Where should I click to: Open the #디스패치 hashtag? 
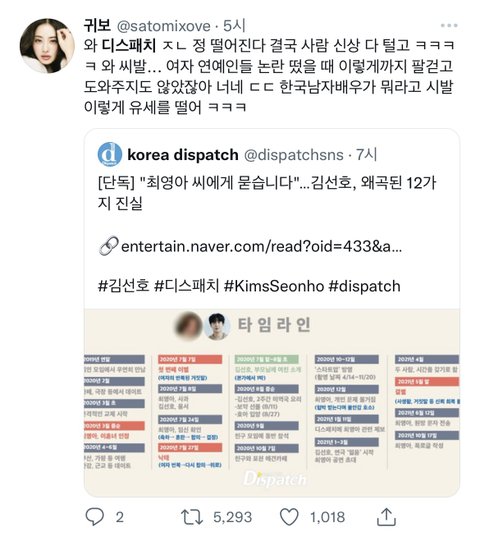187,286
